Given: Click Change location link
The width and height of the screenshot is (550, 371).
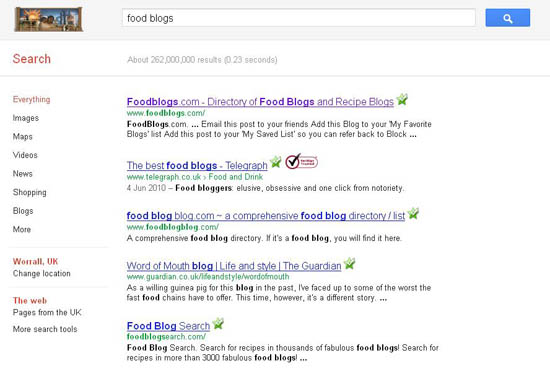Looking at the screenshot, I should coord(41,274).
